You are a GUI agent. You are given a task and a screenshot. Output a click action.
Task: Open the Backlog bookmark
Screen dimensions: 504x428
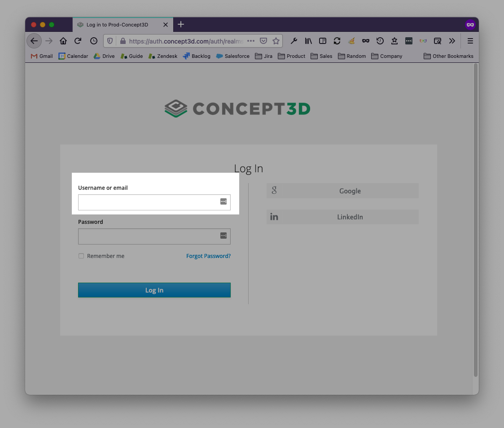point(197,56)
